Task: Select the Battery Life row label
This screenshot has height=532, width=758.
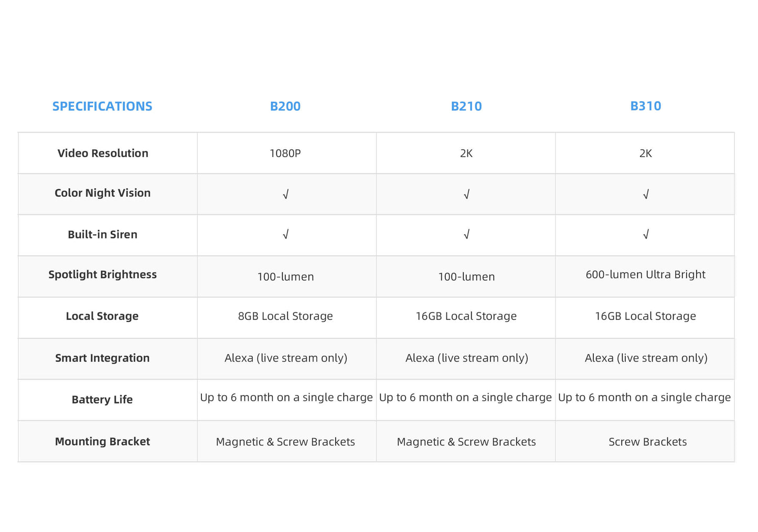Action: tap(102, 399)
